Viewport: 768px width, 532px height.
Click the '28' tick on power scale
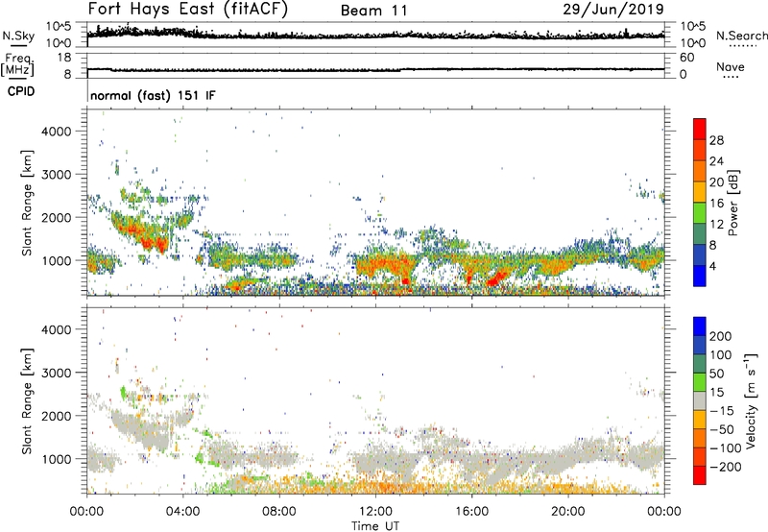point(716,140)
